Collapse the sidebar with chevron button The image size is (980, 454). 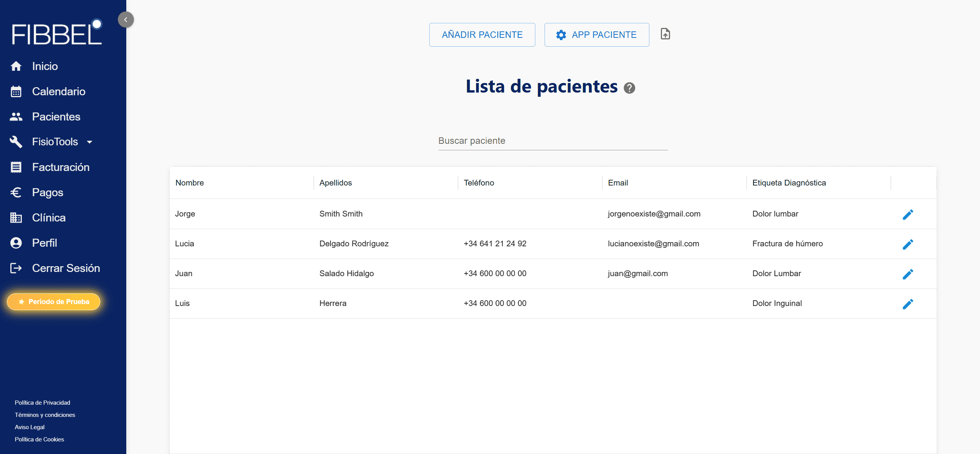pos(126,20)
